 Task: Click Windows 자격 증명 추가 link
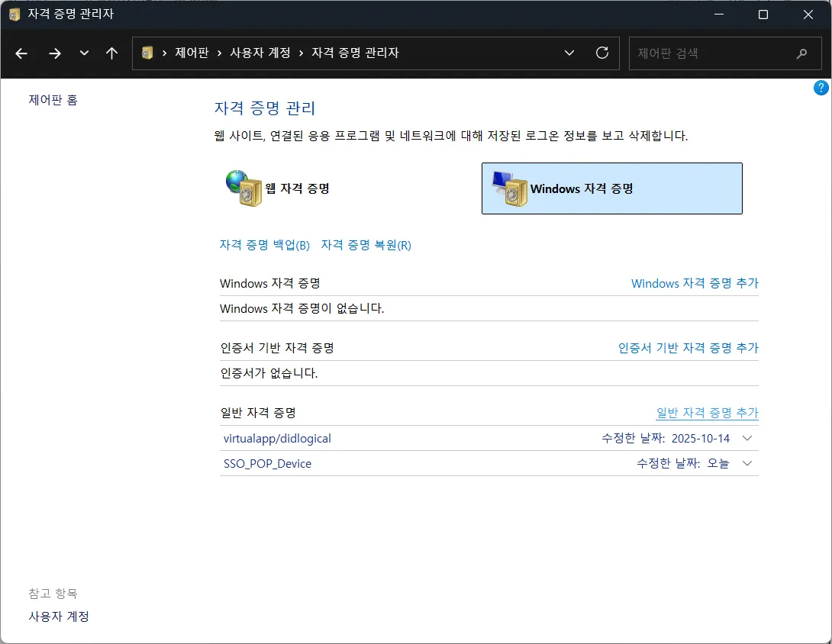pos(695,283)
